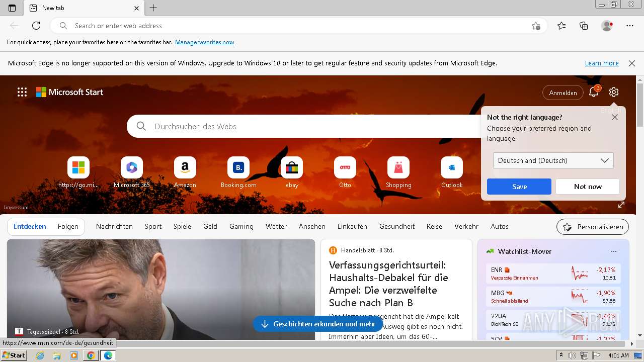The image size is (644, 362).
Task: Open the Amazon quick link
Action: click(185, 173)
